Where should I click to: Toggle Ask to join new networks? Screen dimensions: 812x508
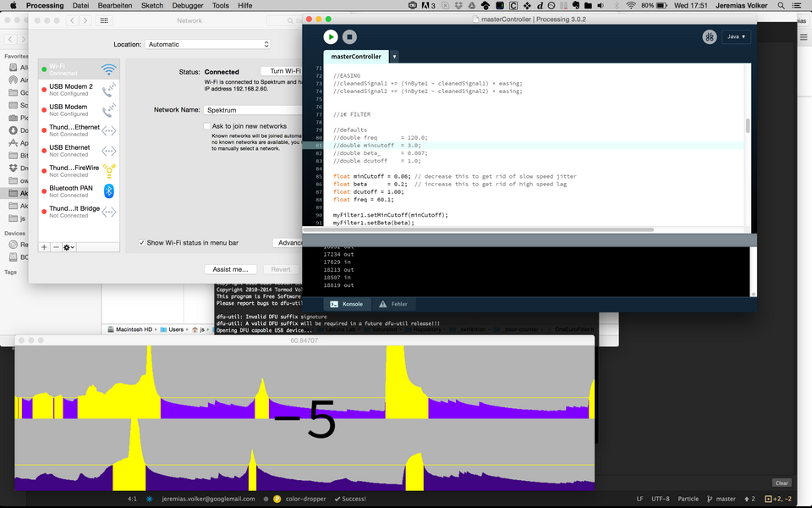click(207, 126)
